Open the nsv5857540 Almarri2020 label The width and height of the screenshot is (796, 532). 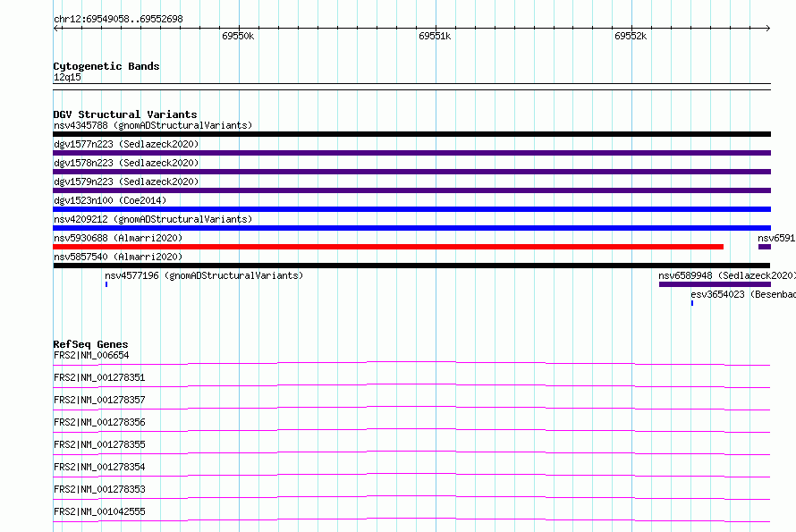[118, 257]
